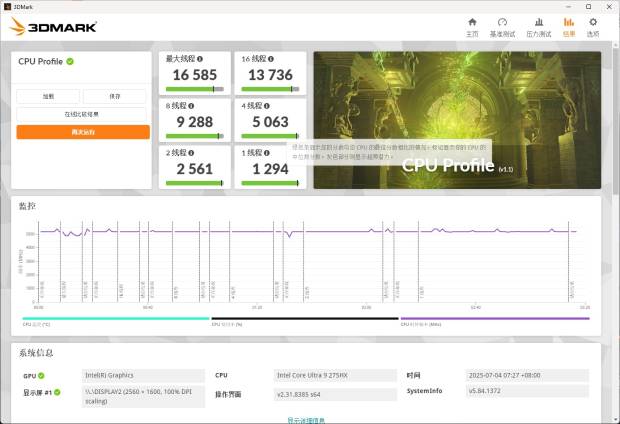The width and height of the screenshot is (620, 424).
Task: Click the CPU Profile preview image
Action: click(457, 120)
